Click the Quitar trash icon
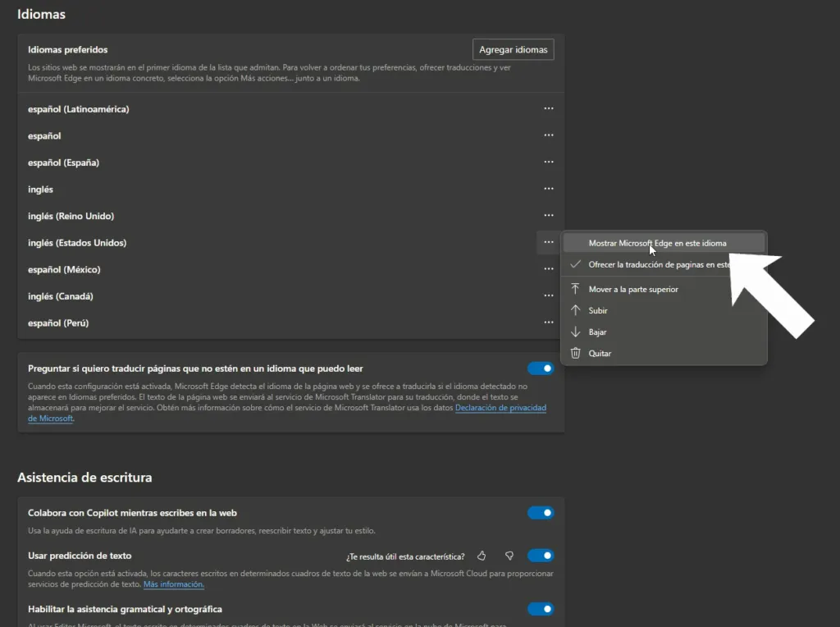 click(575, 354)
